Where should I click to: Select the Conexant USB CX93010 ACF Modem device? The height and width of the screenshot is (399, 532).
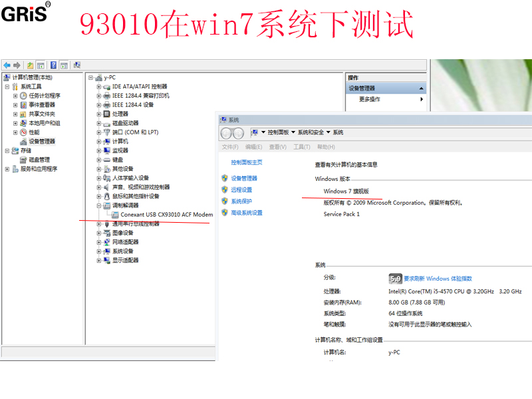(x=167, y=215)
